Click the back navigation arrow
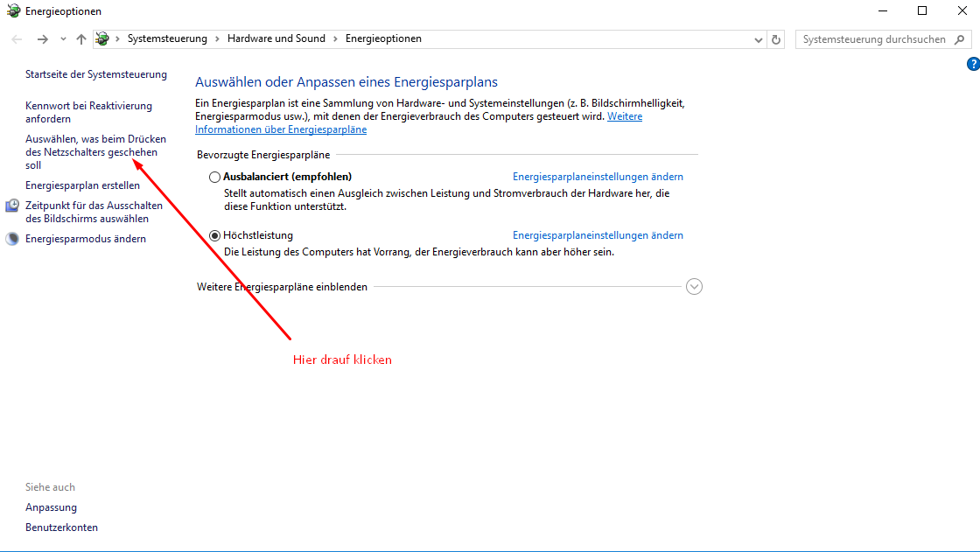This screenshot has height=552, width=980. click(17, 39)
